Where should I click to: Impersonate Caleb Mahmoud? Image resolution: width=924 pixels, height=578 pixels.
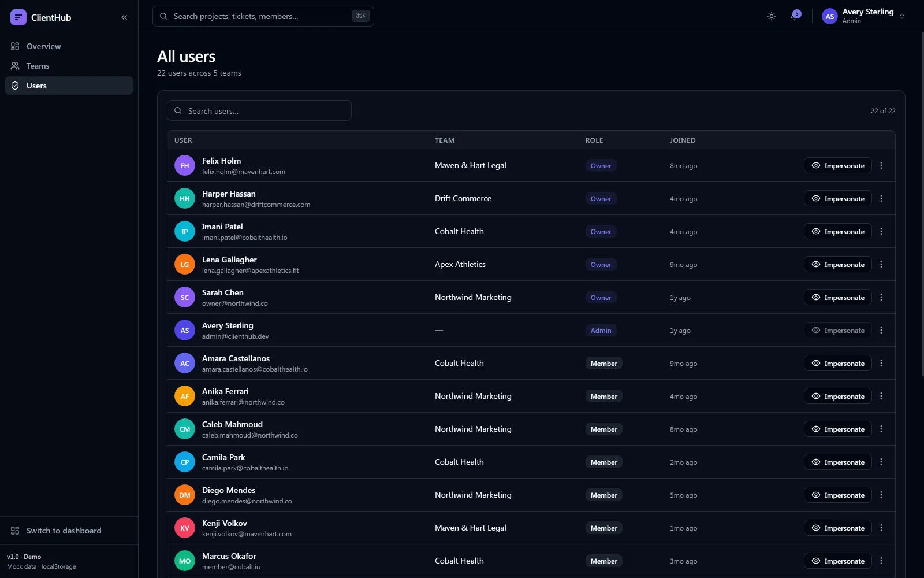pyautogui.click(x=838, y=429)
